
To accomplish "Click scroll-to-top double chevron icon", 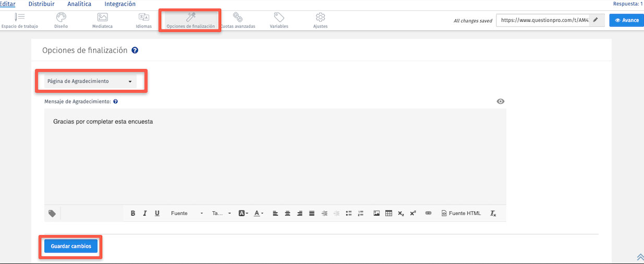I will (640, 257).
